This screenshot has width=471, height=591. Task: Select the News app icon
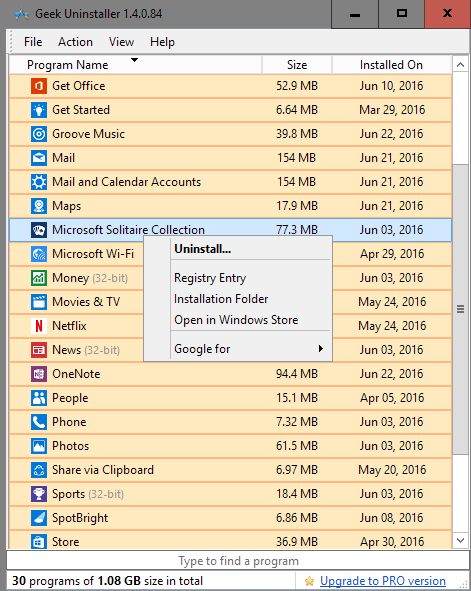[39, 350]
